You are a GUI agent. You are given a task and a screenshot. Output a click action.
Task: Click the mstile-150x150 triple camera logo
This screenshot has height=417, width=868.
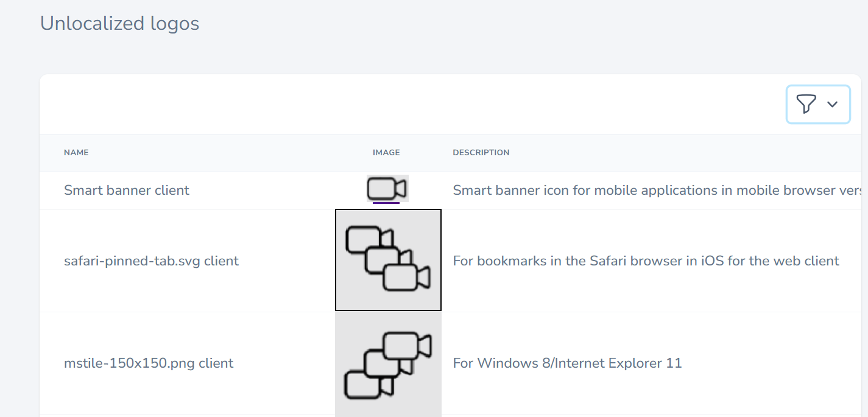coord(388,364)
